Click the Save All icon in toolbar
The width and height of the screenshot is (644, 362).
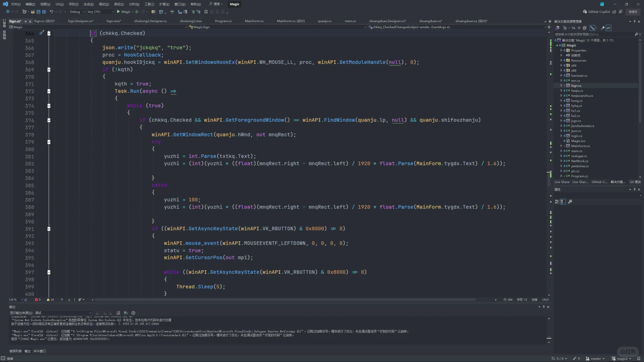[x=44, y=12]
